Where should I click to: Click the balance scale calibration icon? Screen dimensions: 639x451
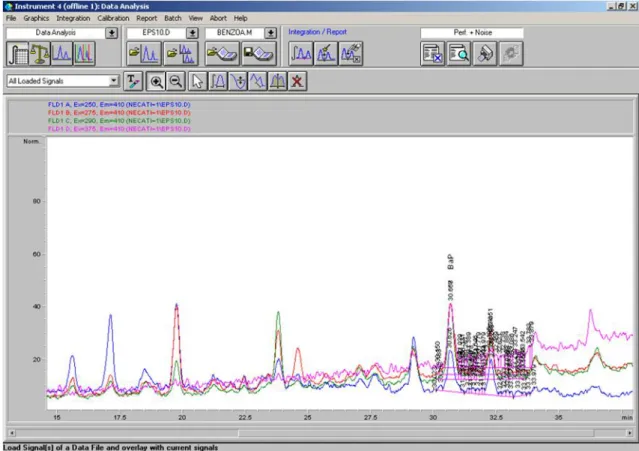40,53
